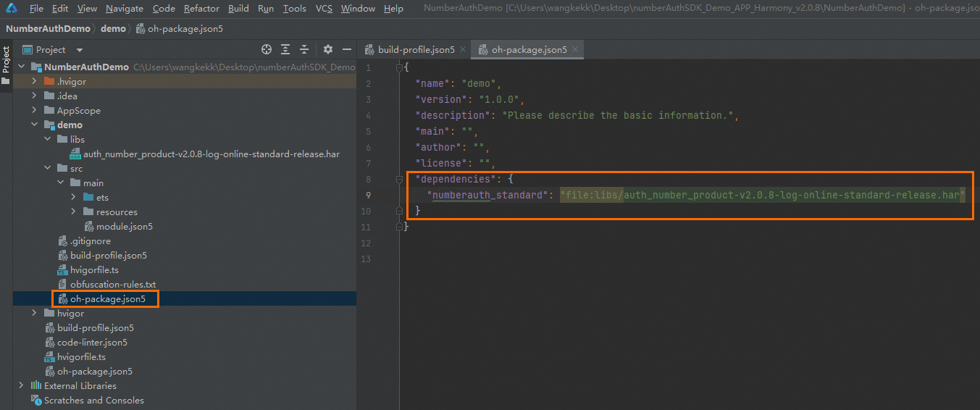Viewport: 980px width, 410px height.
Task: Expand the .hvigor folder
Action: click(x=34, y=81)
